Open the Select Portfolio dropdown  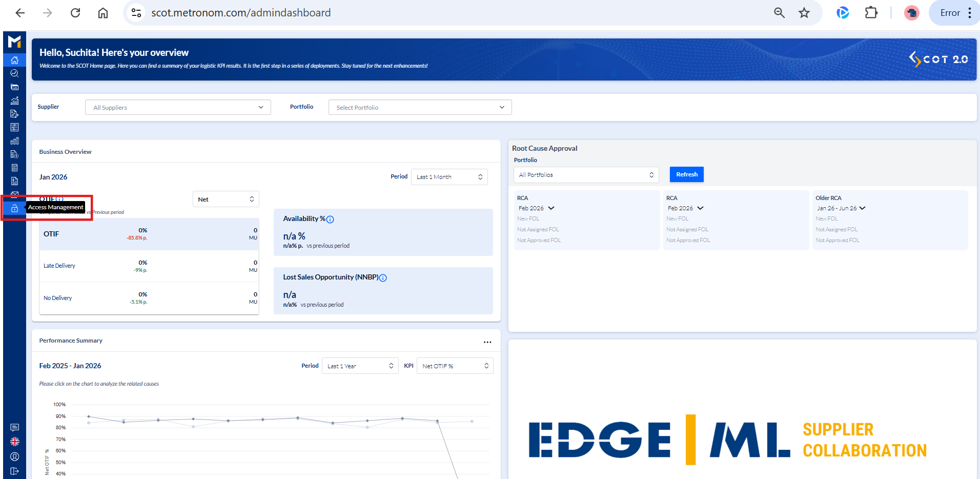[x=420, y=107]
